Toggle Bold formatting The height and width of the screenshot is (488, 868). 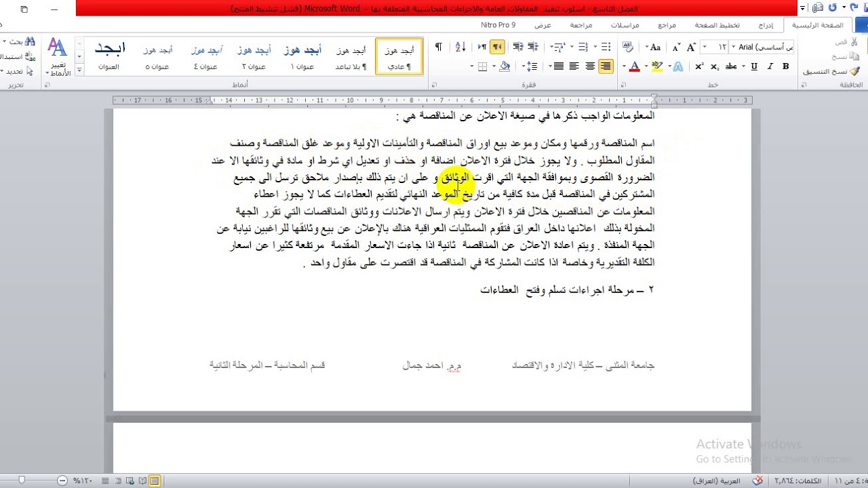(x=786, y=66)
